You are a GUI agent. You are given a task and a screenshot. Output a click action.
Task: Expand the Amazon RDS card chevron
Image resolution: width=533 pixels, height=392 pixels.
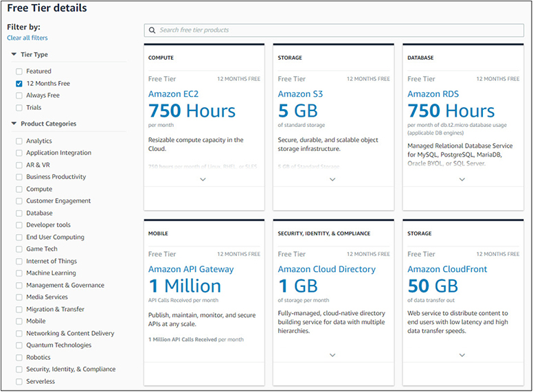[x=462, y=179]
